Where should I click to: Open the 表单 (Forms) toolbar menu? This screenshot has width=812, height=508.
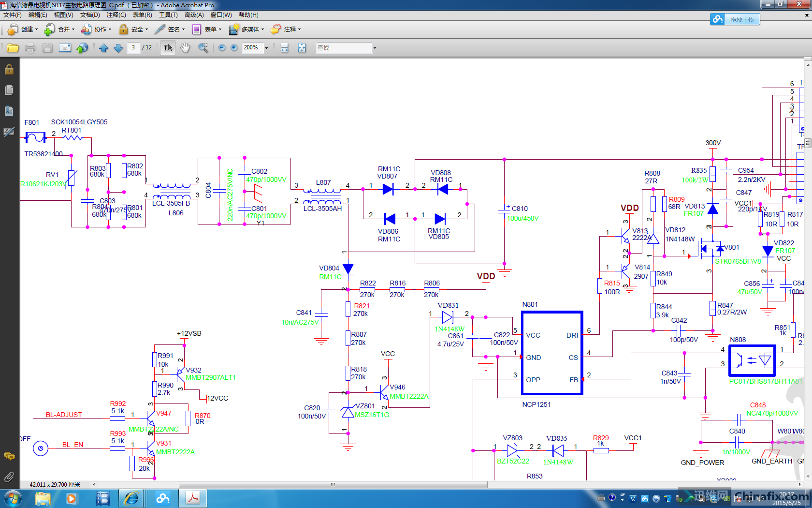tap(206, 30)
